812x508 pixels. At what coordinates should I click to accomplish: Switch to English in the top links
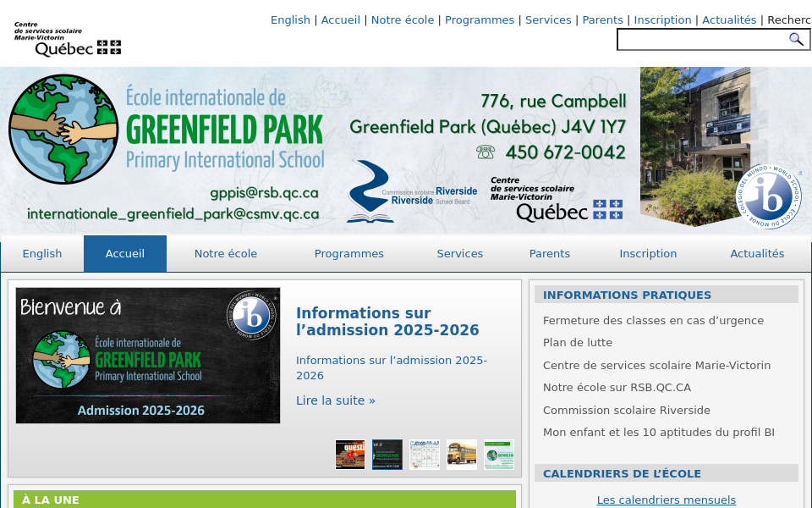tap(290, 20)
